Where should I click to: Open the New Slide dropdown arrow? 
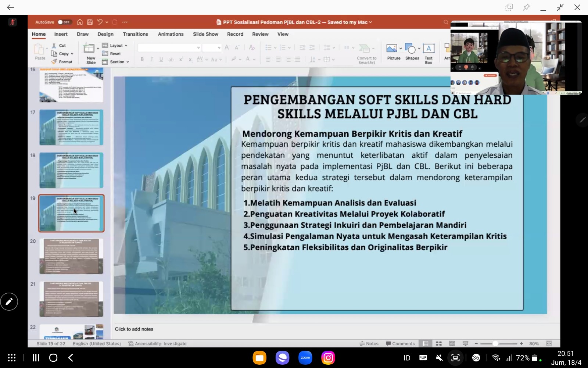98,48
